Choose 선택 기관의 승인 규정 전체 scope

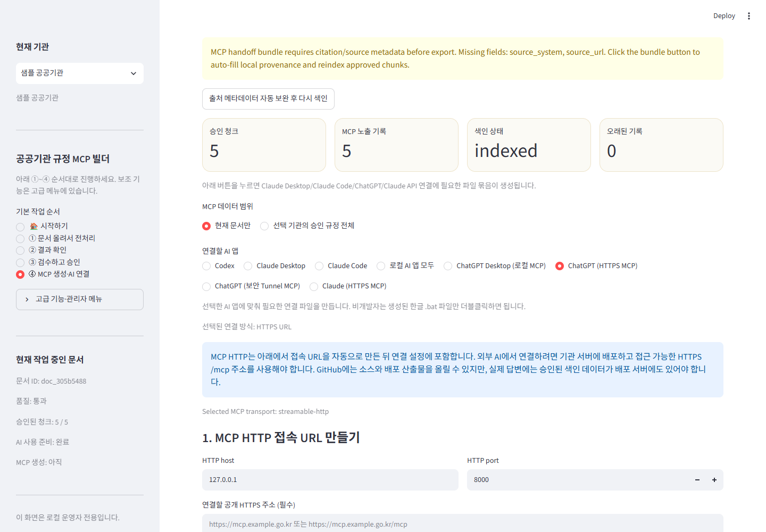[x=307, y=226]
